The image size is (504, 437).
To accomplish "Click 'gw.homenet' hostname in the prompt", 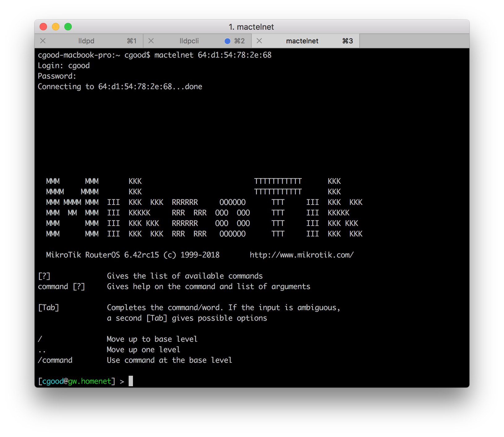I will pos(90,381).
